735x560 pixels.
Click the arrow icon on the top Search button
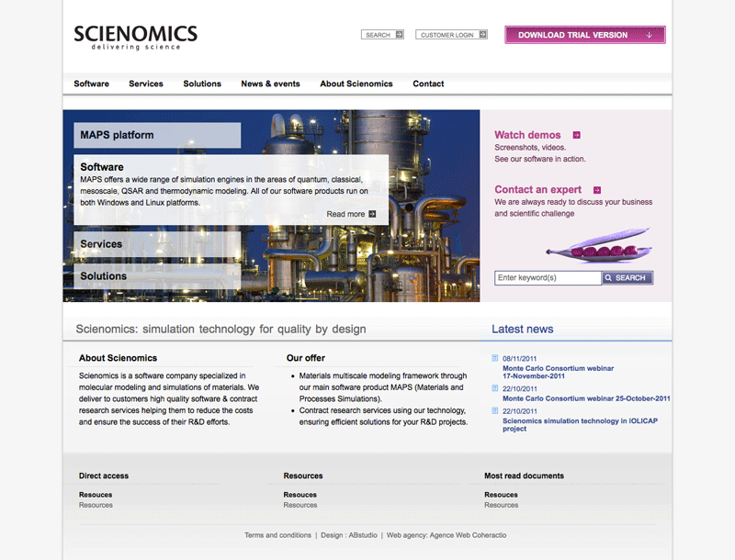pyautogui.click(x=399, y=35)
